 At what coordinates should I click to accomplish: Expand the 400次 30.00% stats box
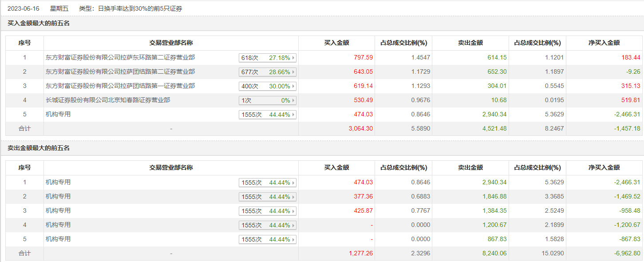[268, 86]
